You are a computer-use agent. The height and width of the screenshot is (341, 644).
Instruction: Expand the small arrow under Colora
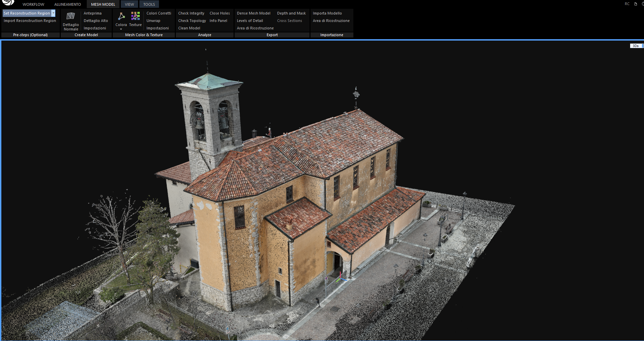[x=121, y=29]
